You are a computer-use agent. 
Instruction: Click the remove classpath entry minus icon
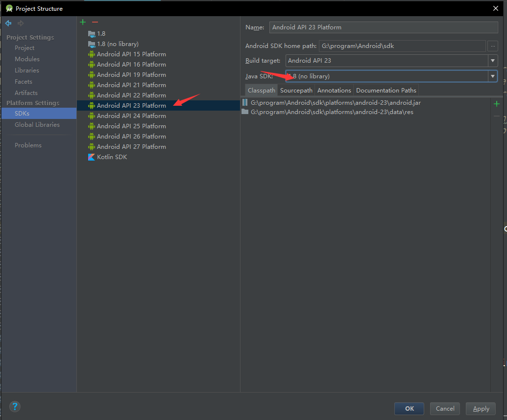[497, 116]
